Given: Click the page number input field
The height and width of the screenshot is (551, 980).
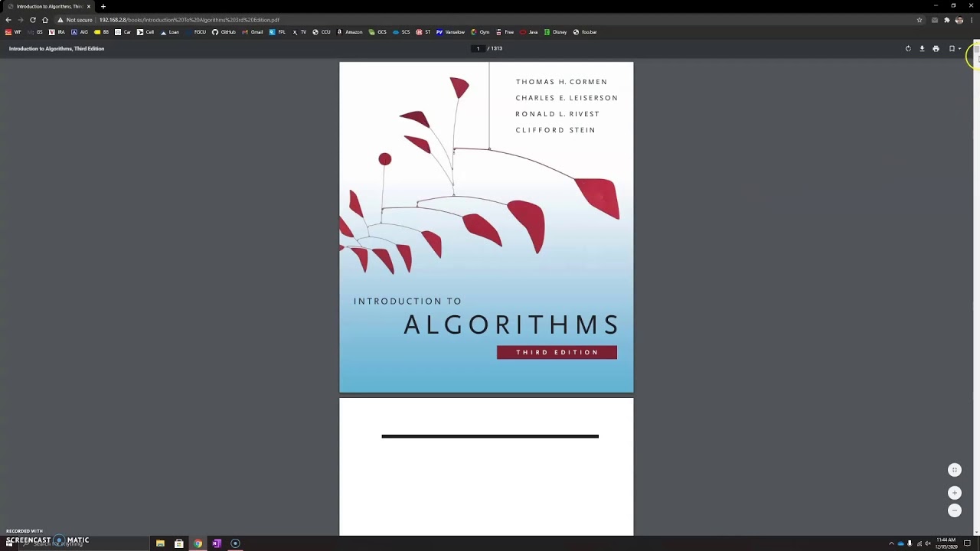Looking at the screenshot, I should 478,48.
